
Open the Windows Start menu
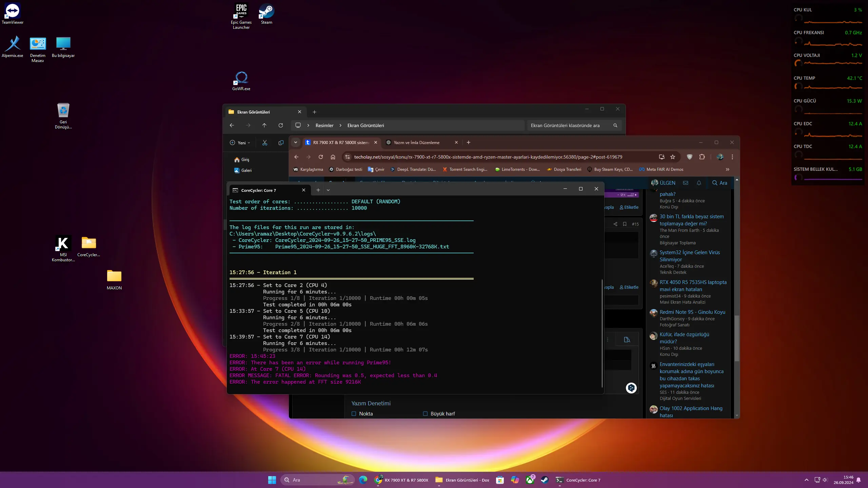coord(272,480)
